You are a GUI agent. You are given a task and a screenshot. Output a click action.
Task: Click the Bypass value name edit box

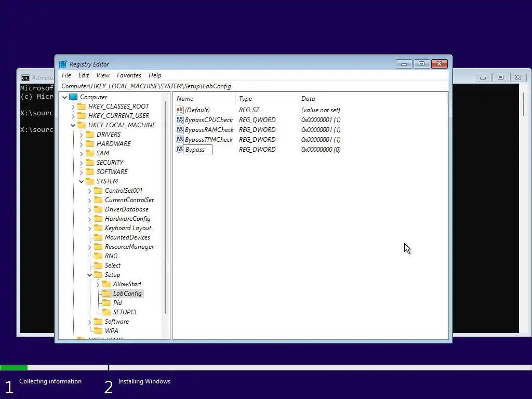point(197,149)
